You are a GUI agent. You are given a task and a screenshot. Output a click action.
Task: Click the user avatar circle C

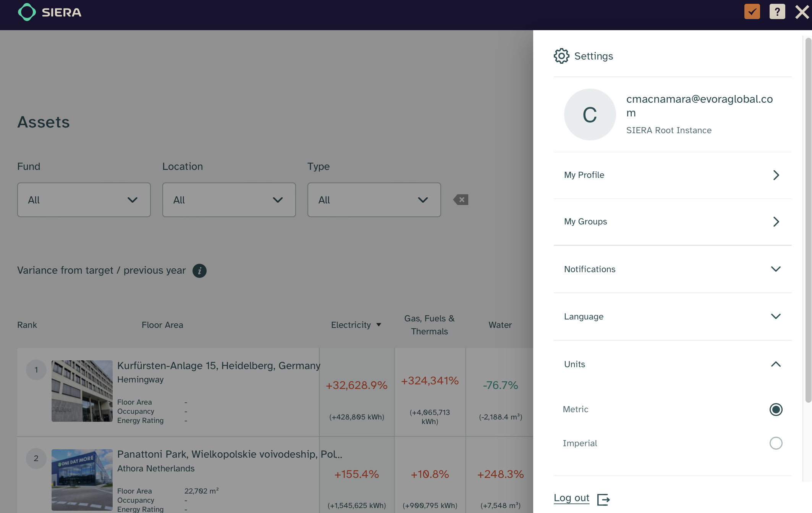tap(590, 115)
